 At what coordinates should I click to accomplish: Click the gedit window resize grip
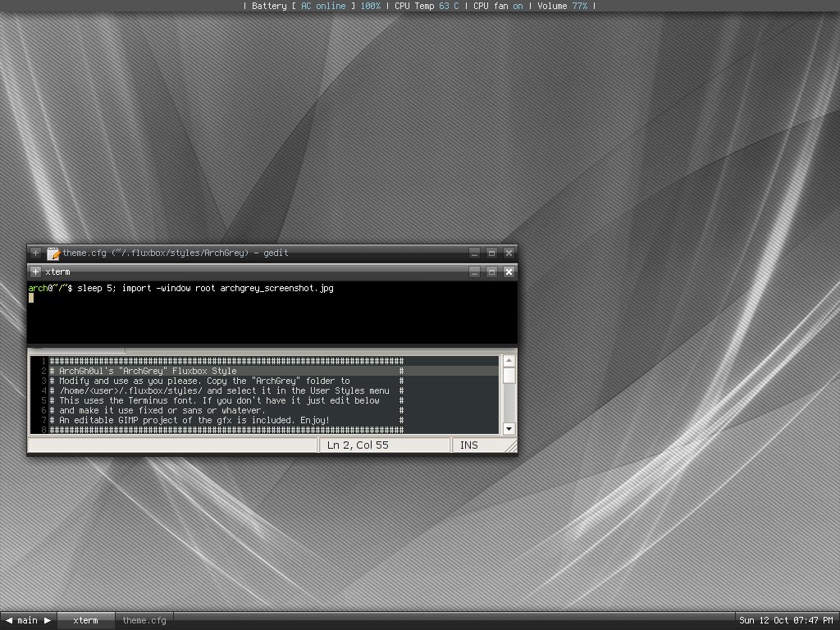pos(511,446)
